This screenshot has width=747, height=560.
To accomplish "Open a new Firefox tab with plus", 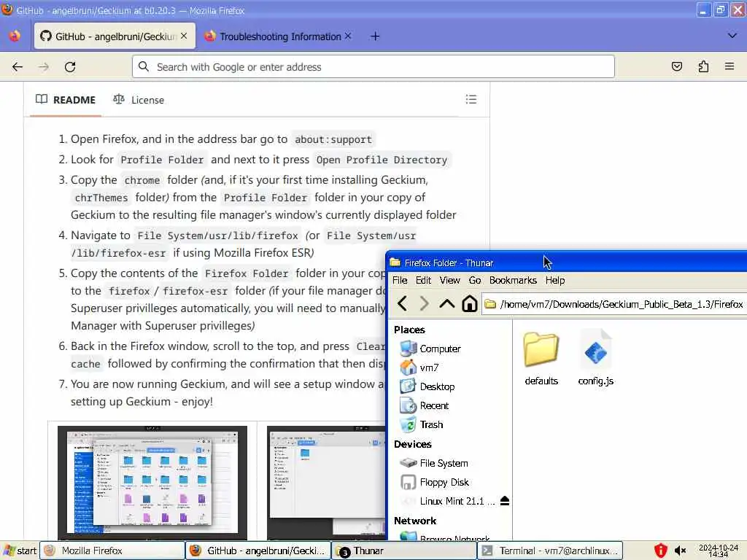I will coord(375,36).
